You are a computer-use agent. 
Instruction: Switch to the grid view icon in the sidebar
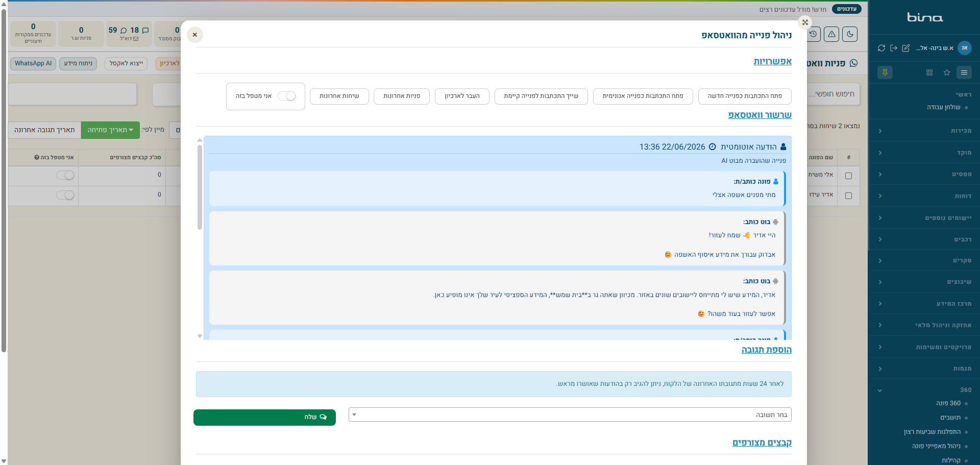929,72
